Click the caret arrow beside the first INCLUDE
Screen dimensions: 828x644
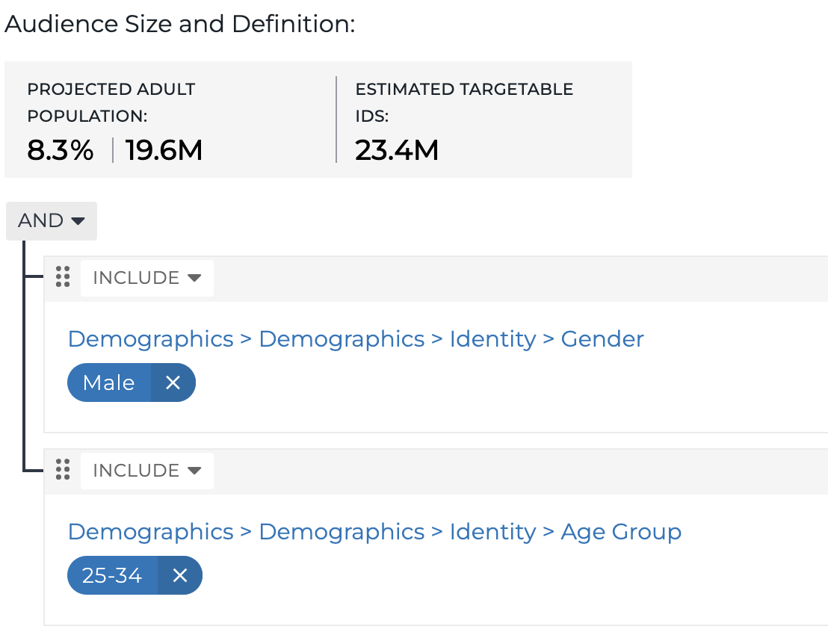coord(194,278)
